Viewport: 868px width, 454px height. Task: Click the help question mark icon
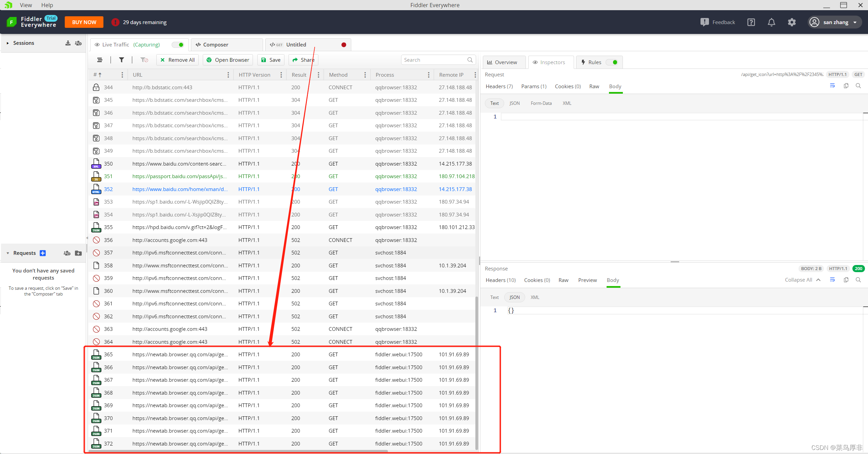tap(751, 22)
